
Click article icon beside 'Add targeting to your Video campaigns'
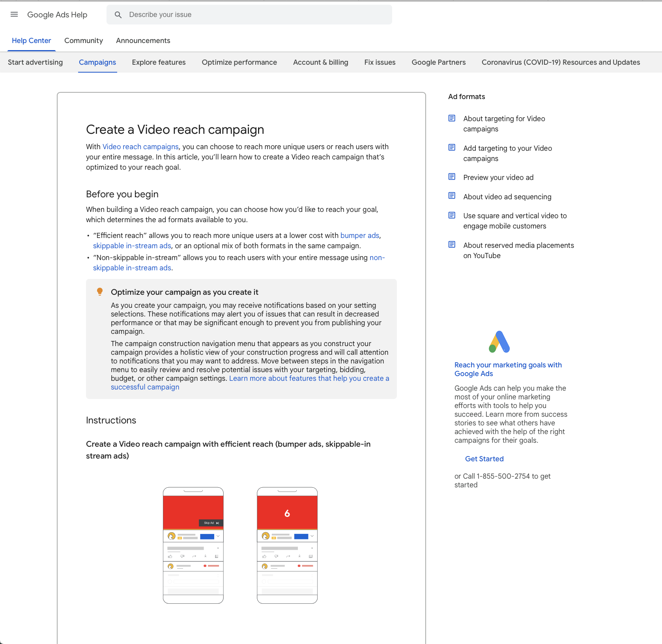(x=452, y=147)
